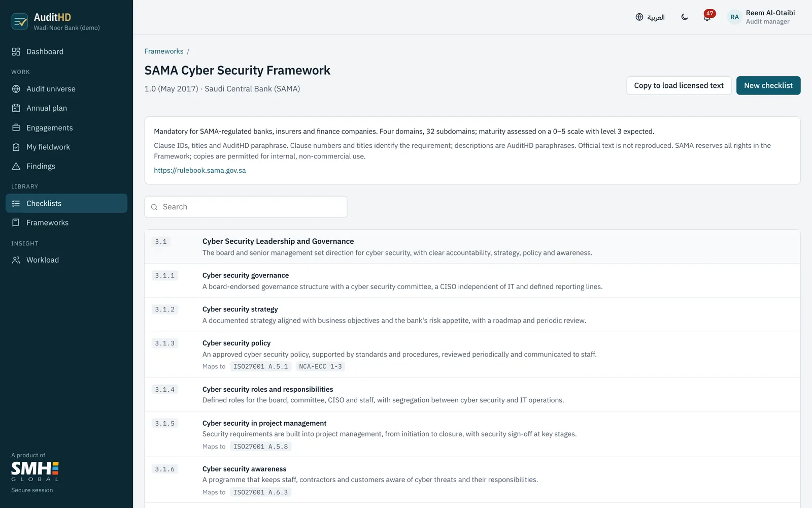This screenshot has height=508, width=812.
Task: Click the ISO27001 A.5.8 mapping tag
Action: (x=260, y=447)
